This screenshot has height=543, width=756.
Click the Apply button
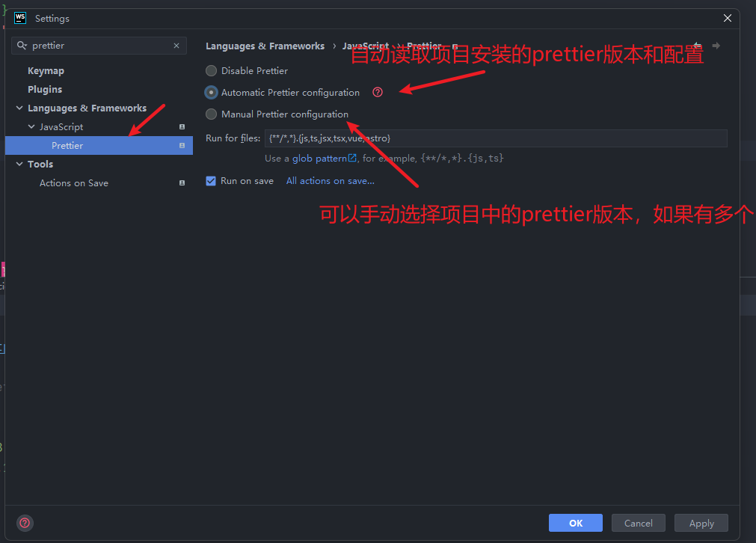(701, 523)
